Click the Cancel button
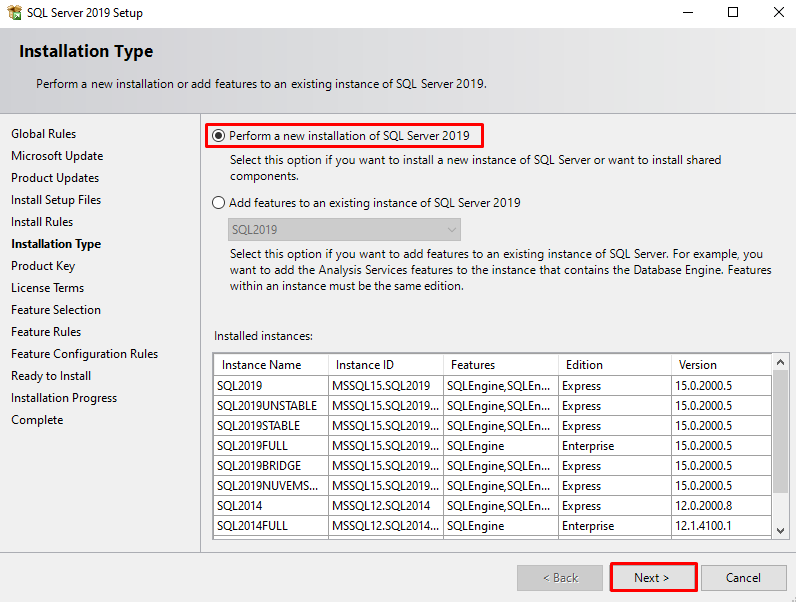The image size is (796, 602). point(744,578)
